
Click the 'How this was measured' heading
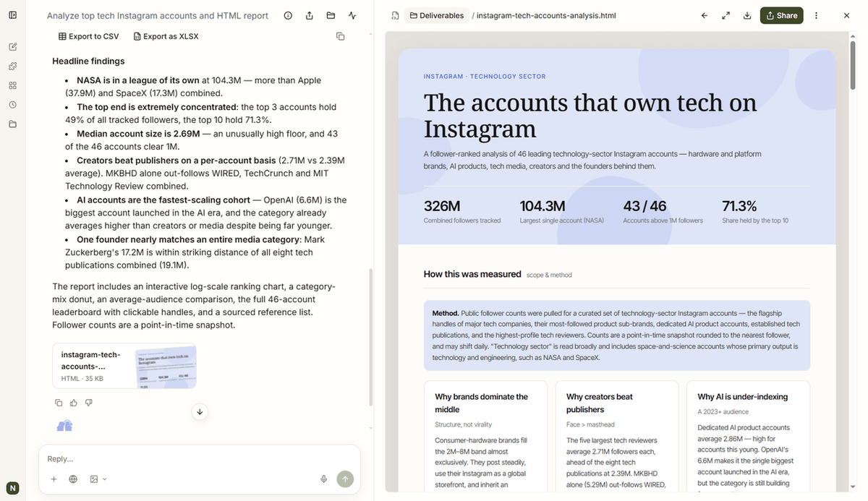coord(472,274)
